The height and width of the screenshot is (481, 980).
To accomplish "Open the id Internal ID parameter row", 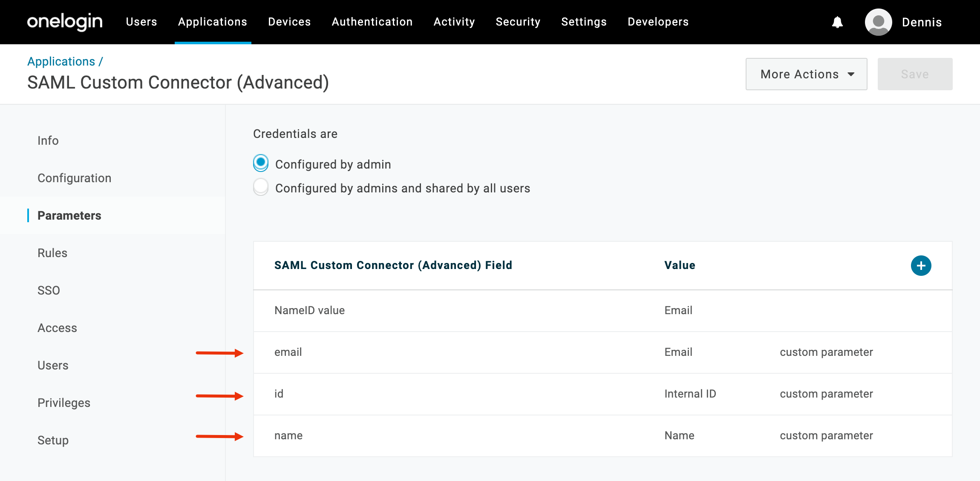I will tap(602, 394).
